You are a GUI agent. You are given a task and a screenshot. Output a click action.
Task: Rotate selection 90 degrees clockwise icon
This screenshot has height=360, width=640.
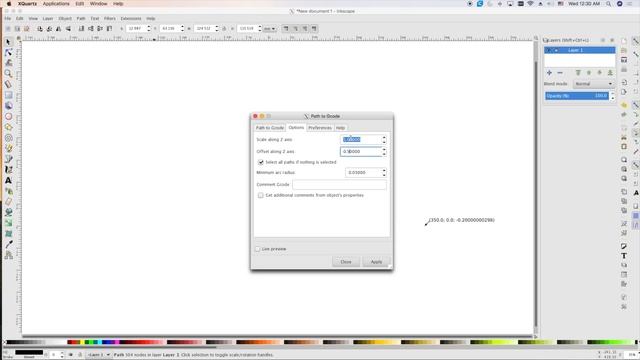pyautogui.click(x=49, y=29)
